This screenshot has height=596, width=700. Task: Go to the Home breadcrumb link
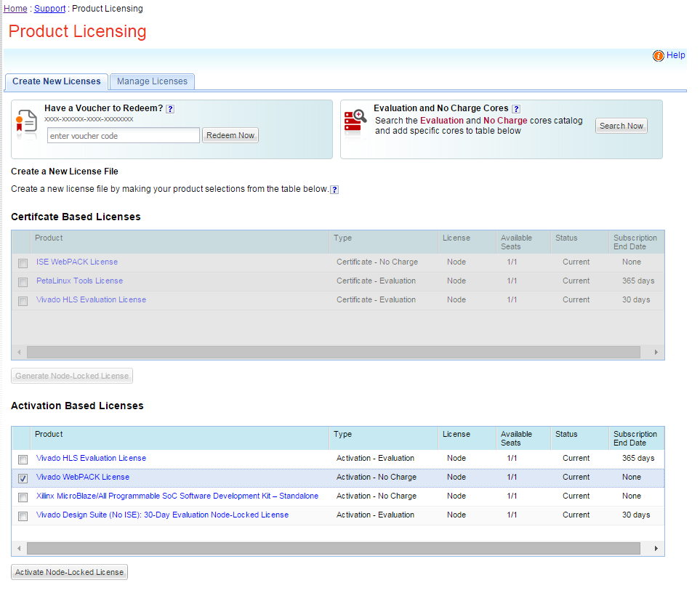pos(15,9)
